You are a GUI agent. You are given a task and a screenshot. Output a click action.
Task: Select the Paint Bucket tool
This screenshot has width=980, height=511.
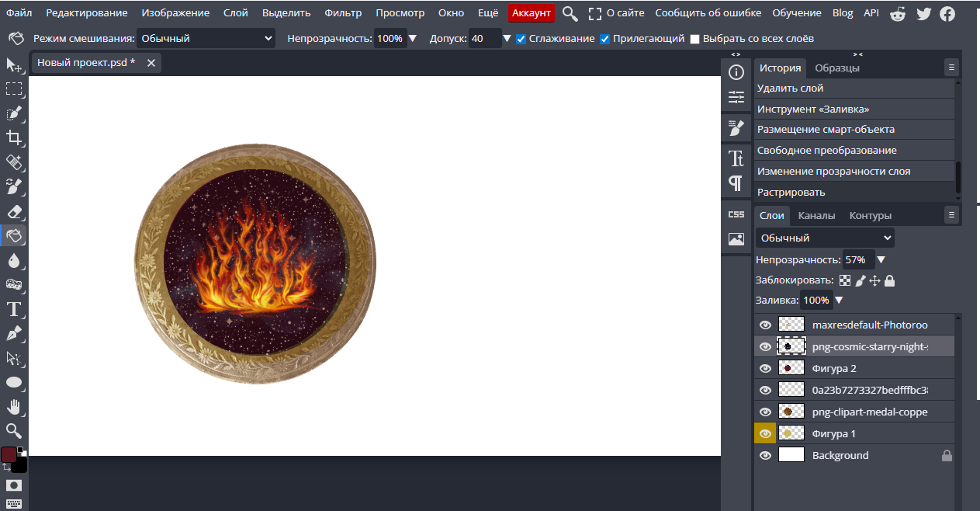point(14,235)
